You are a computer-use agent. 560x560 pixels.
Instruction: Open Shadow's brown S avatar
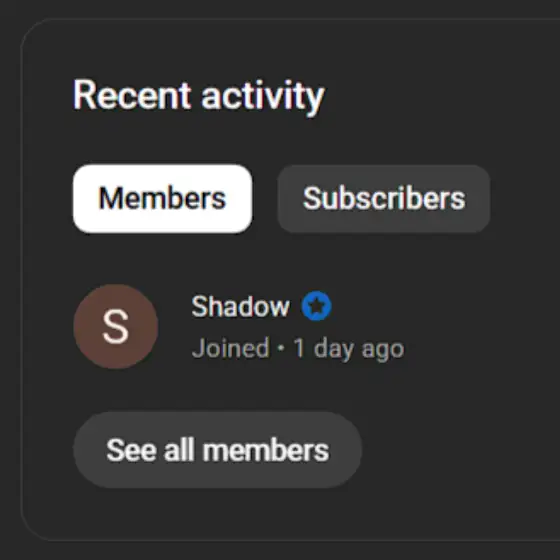[x=116, y=326]
